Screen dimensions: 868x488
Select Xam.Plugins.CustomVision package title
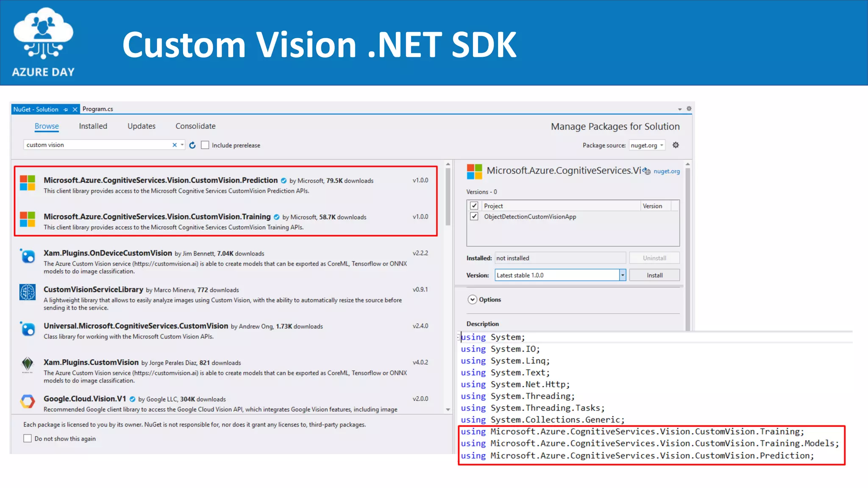point(91,362)
